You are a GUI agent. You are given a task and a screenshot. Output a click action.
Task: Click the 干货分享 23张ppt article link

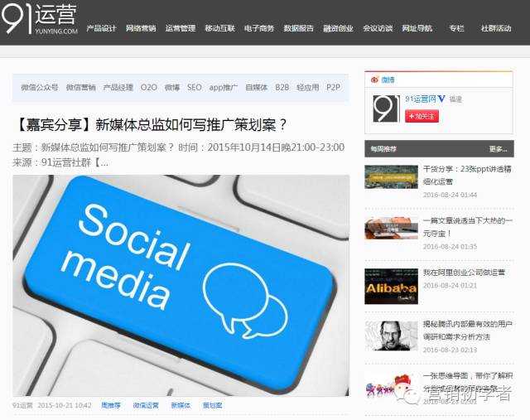[x=467, y=175]
